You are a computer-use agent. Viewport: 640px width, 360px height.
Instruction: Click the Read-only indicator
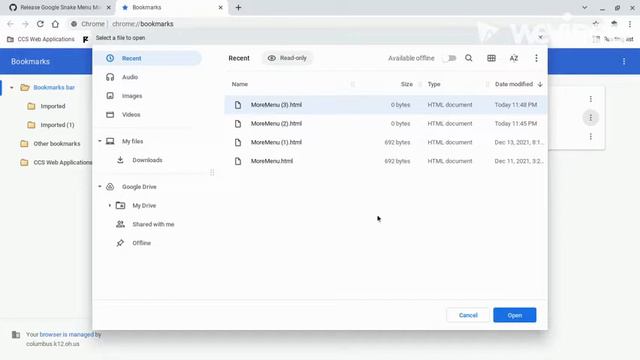click(x=287, y=58)
